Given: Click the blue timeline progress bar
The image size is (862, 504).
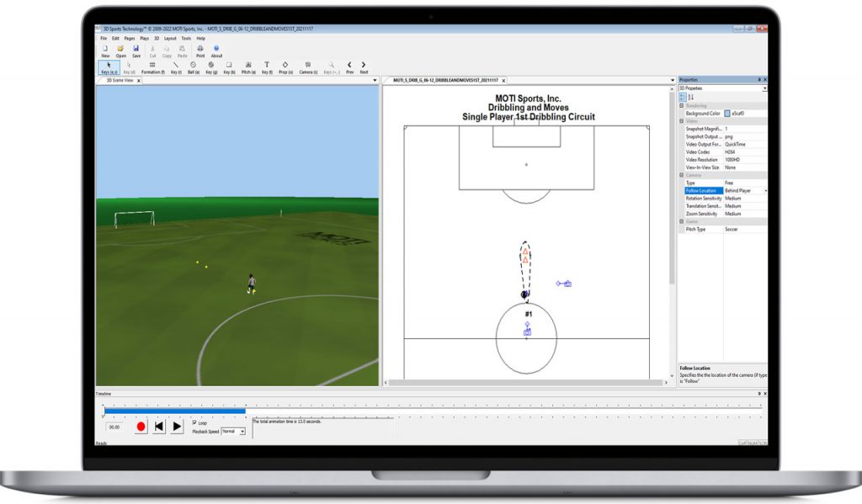Looking at the screenshot, I should coord(174,411).
